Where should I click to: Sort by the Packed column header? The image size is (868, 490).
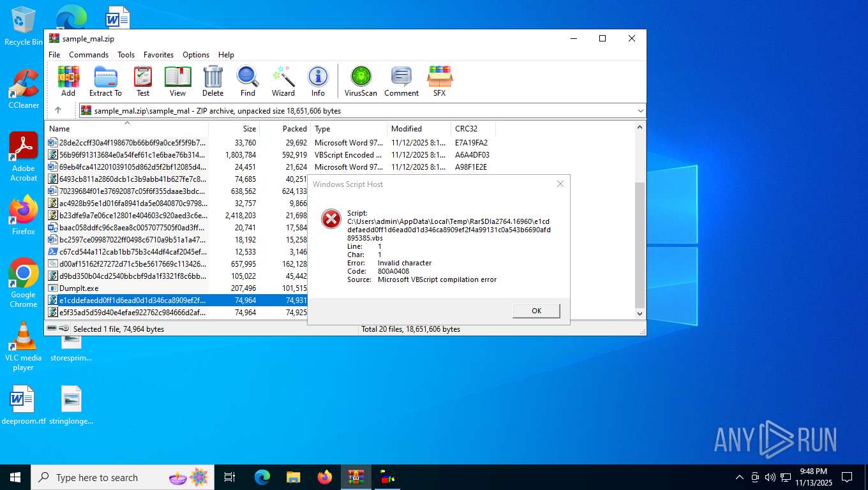tap(285, 129)
